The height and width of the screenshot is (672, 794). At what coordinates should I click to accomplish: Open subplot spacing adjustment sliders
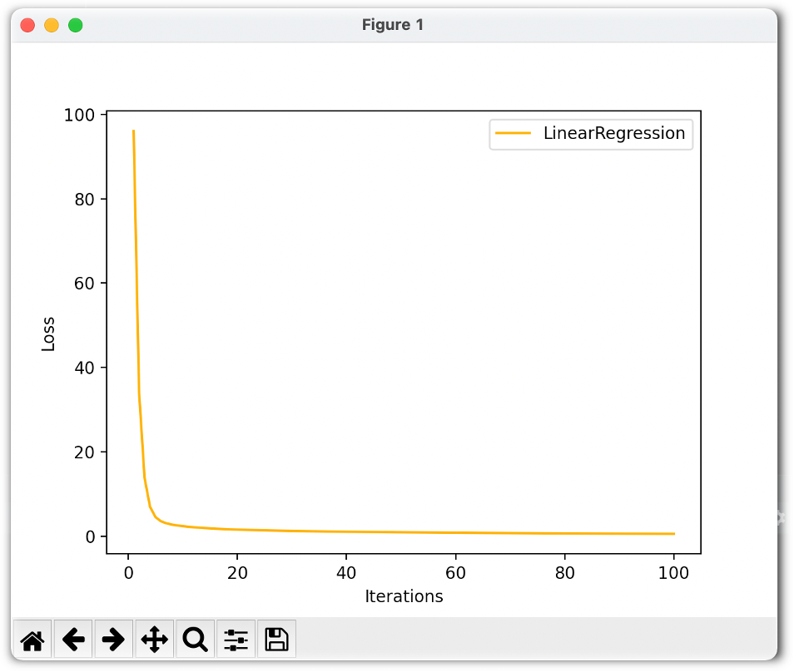pos(236,639)
